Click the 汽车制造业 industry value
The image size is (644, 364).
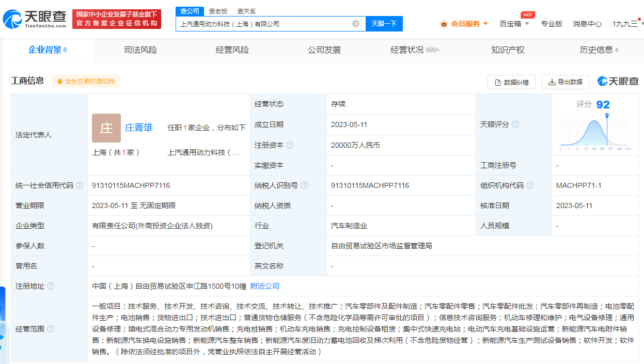pos(349,226)
